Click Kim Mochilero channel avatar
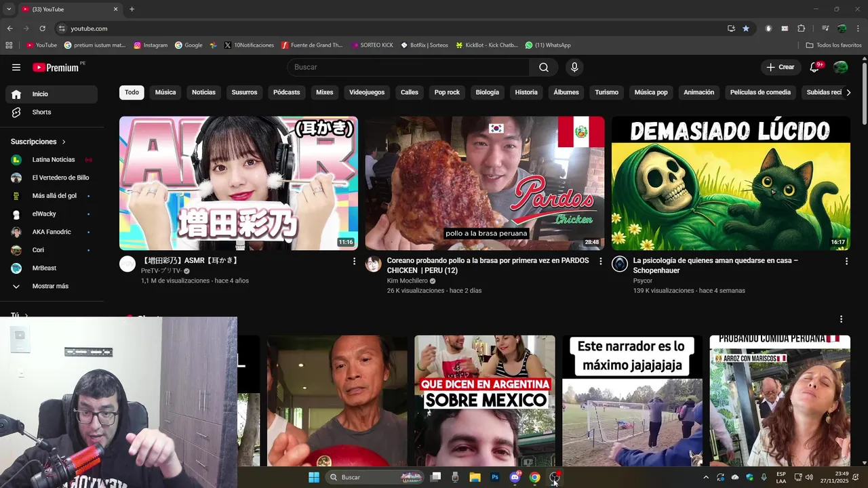 (374, 264)
